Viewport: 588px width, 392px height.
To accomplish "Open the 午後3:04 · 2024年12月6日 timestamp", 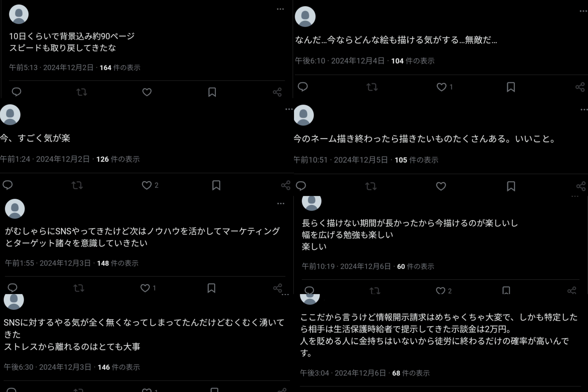I will (343, 373).
